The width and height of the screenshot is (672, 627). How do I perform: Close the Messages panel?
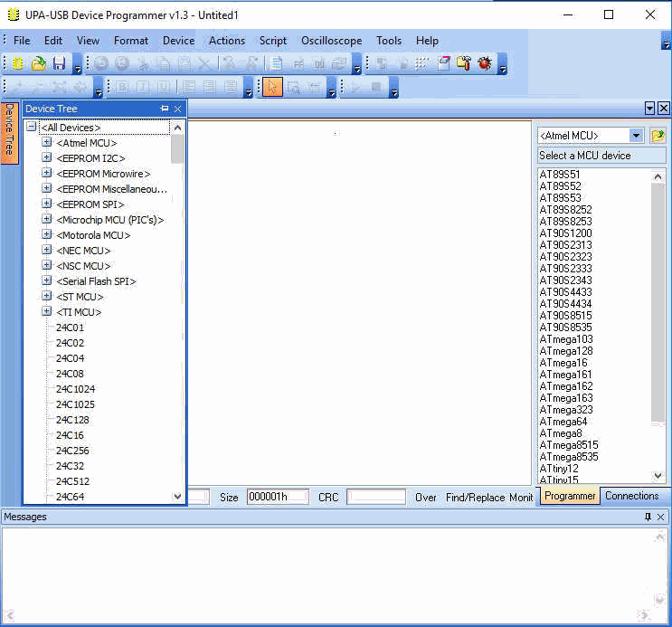pos(661,517)
